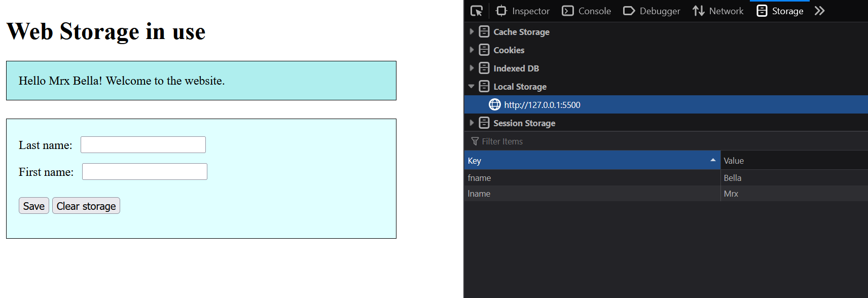
Task: Open the Inspector tab
Action: pyautogui.click(x=523, y=11)
